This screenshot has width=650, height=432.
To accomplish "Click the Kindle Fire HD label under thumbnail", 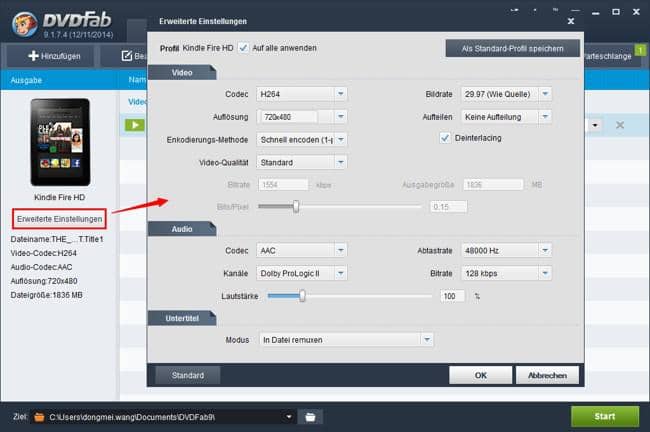I will coord(60,197).
